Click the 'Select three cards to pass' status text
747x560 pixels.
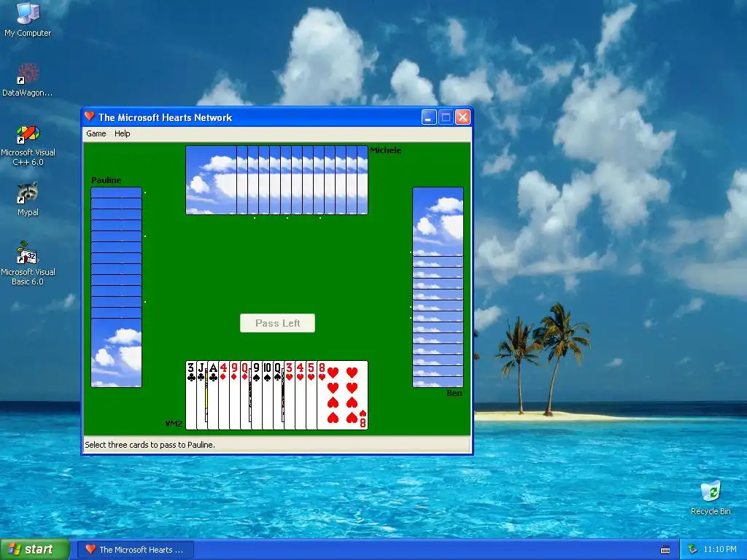(x=150, y=445)
